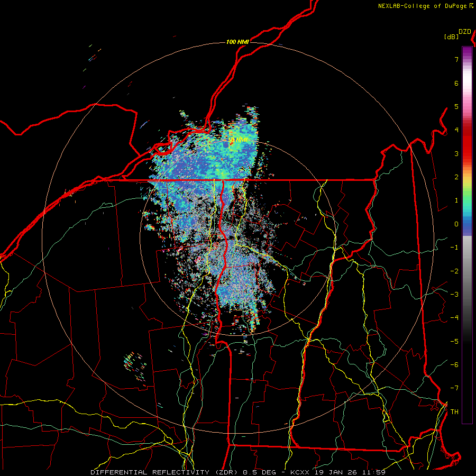Select the 4 value on the scale

tap(456, 130)
